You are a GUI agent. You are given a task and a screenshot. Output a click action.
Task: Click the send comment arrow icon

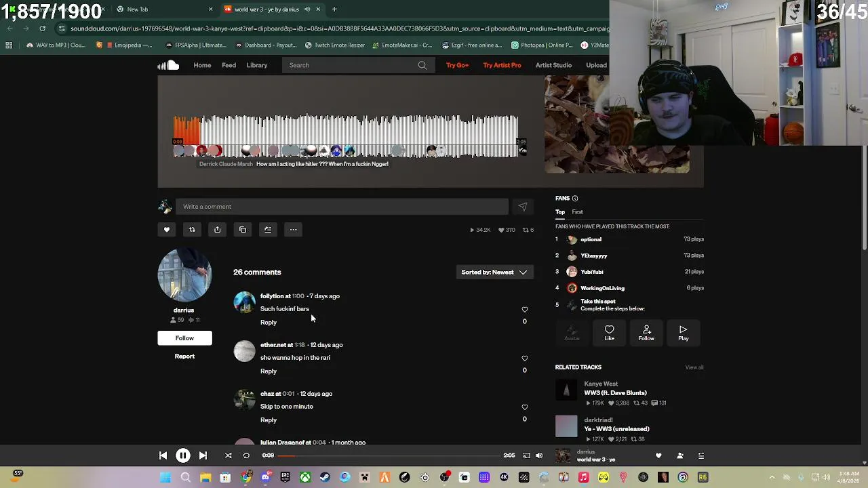[522, 207]
